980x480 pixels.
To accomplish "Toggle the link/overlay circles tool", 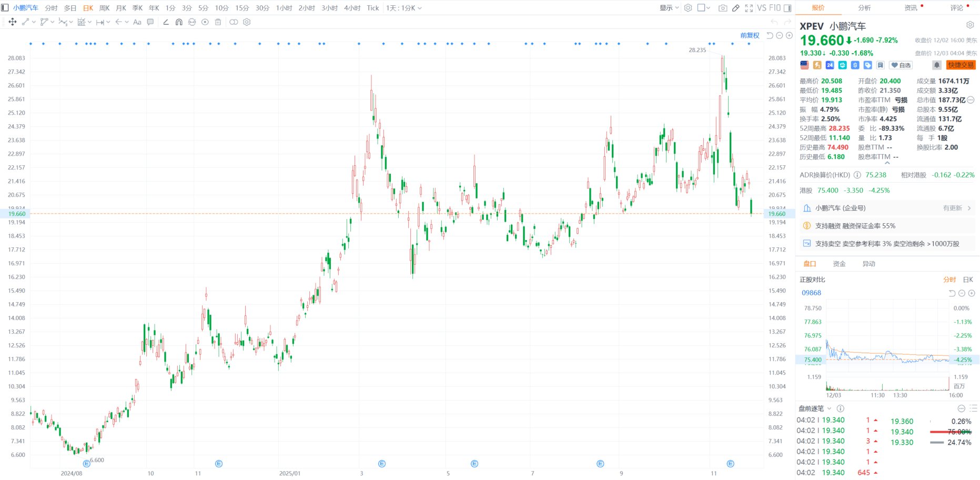I will (234, 22).
